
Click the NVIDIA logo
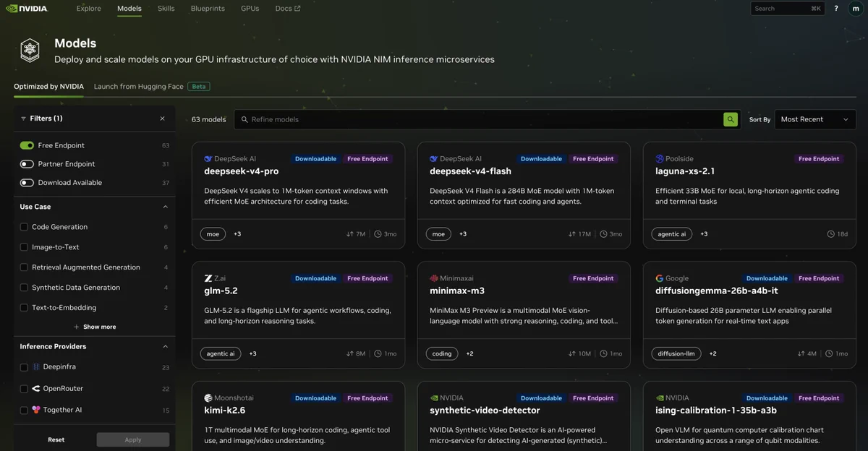click(26, 9)
